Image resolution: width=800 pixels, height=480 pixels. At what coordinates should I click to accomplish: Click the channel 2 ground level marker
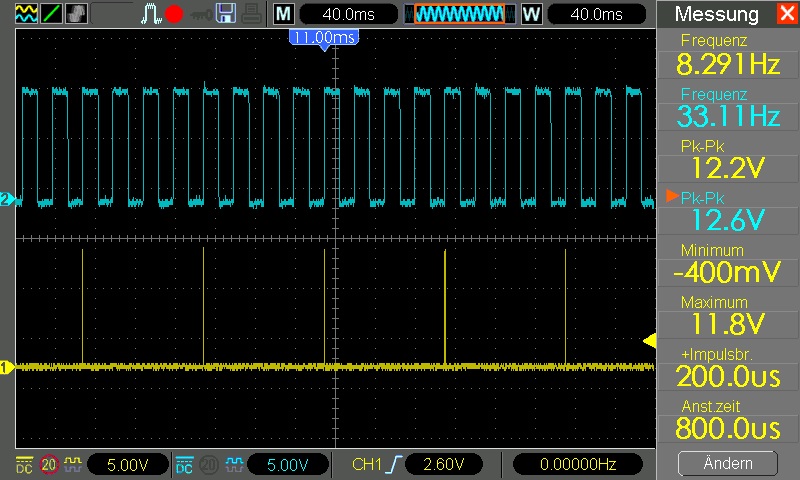pyautogui.click(x=7, y=199)
